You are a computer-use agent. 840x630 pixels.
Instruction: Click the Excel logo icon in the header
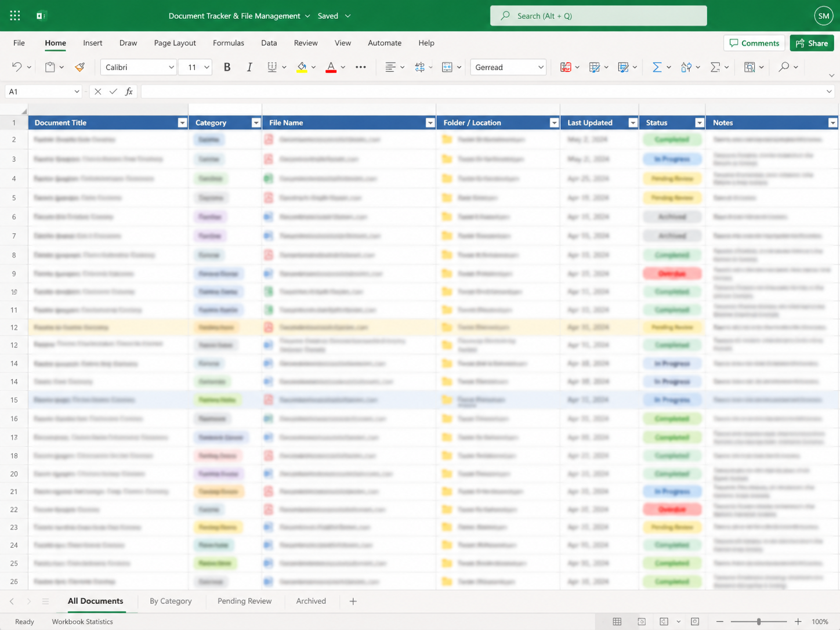click(x=41, y=16)
